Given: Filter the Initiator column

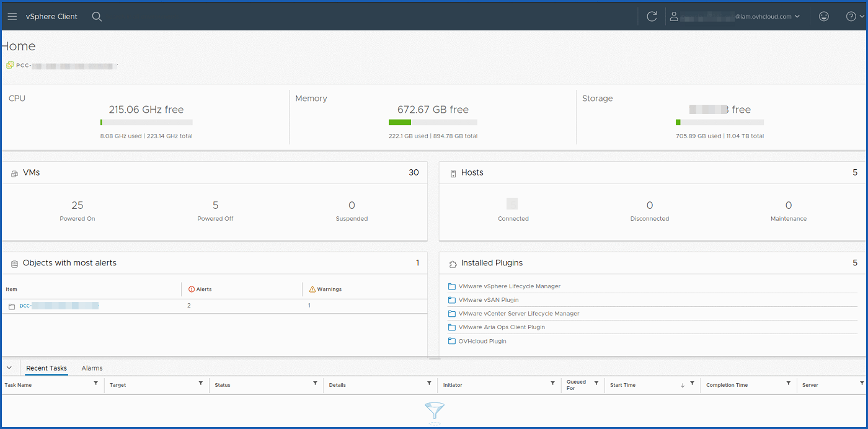Looking at the screenshot, I should 552,384.
